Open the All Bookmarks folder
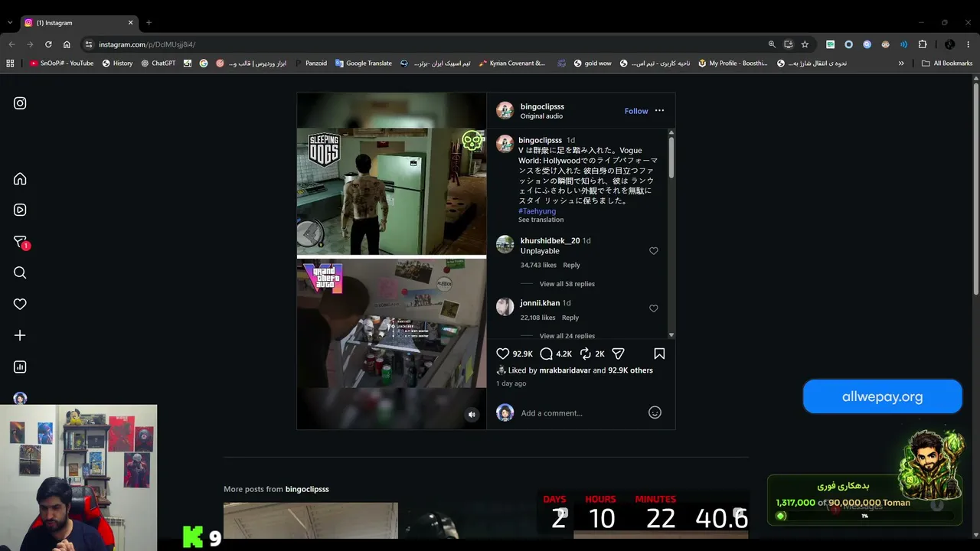 click(947, 64)
